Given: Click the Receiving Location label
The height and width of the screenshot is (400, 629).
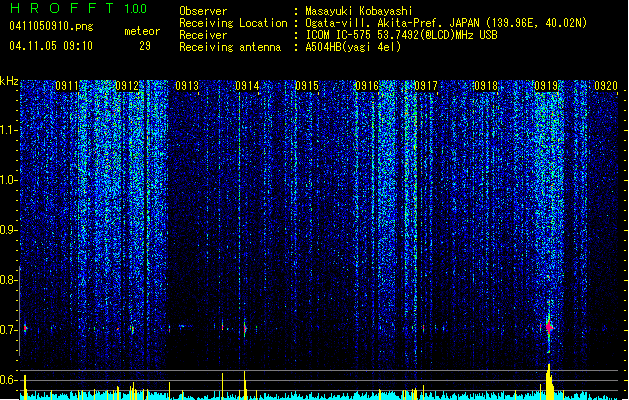Looking at the screenshot, I should (x=233, y=23).
